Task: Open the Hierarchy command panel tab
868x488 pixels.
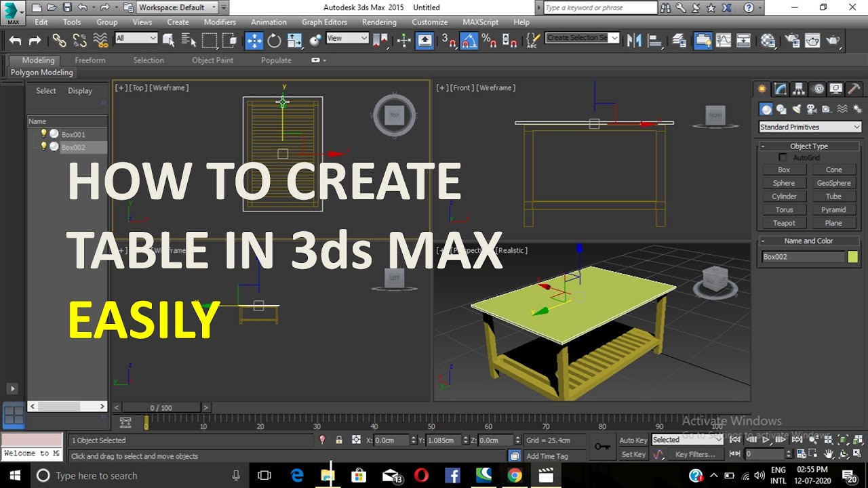Action: pos(800,89)
